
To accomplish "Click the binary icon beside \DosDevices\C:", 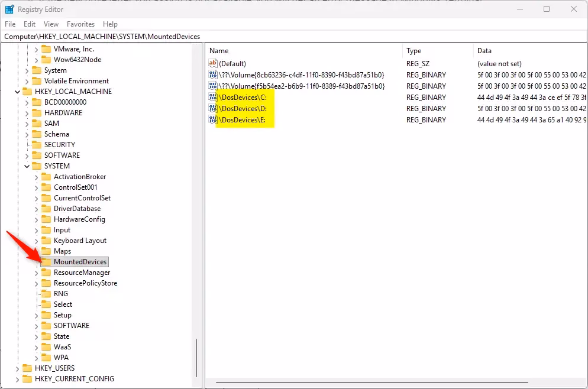I will pos(213,98).
